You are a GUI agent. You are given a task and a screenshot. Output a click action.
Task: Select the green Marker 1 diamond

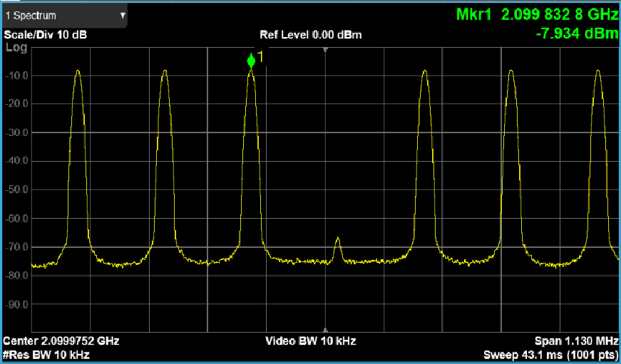pyautogui.click(x=251, y=61)
